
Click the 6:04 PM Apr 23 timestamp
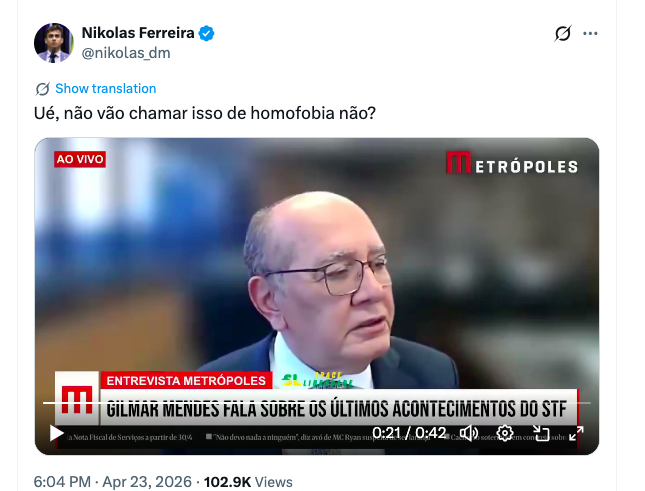point(113,482)
